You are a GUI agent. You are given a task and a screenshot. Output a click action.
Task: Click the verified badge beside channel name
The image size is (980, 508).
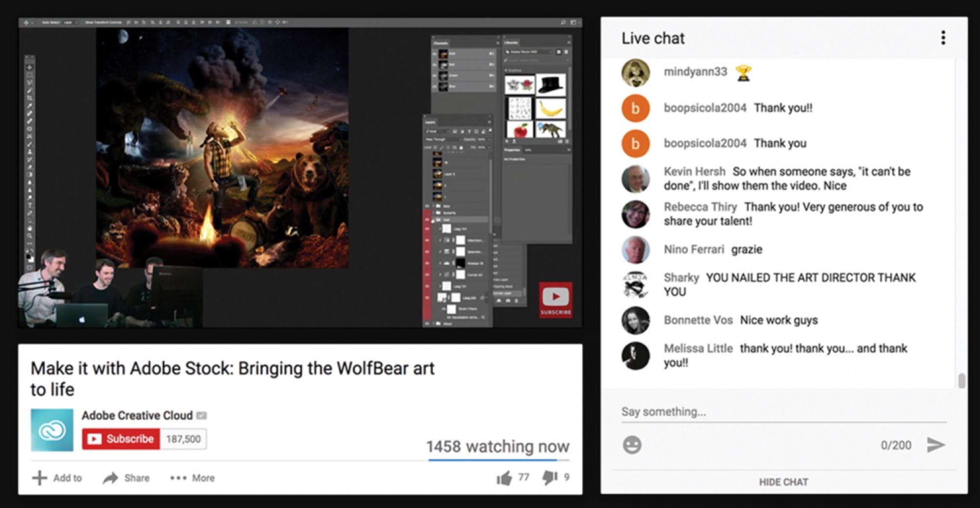tap(201, 415)
